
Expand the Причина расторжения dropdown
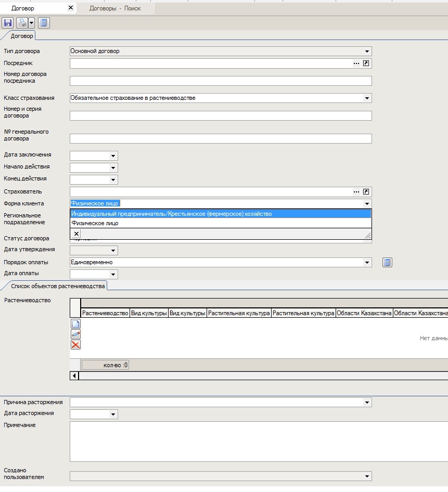pyautogui.click(x=367, y=403)
